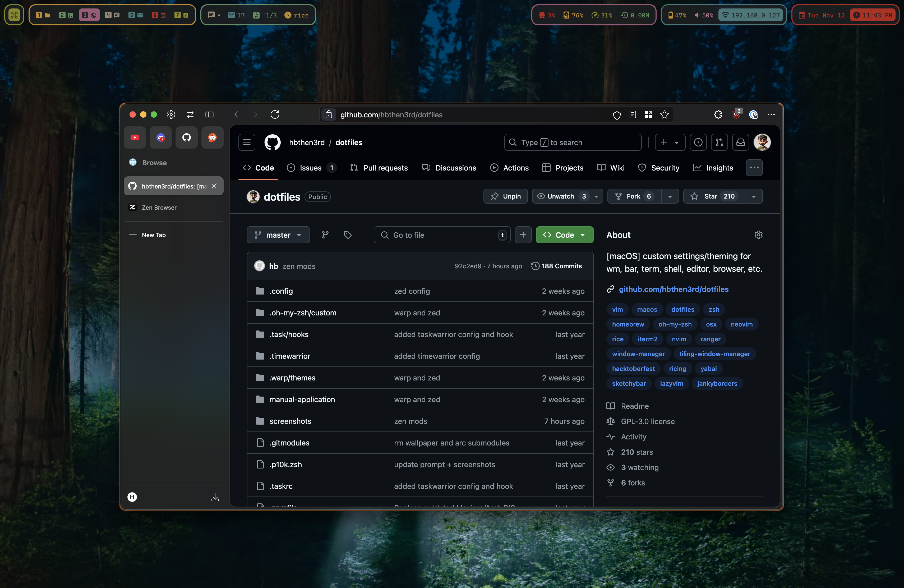
Task: Open the Insights tab
Action: coord(713,168)
